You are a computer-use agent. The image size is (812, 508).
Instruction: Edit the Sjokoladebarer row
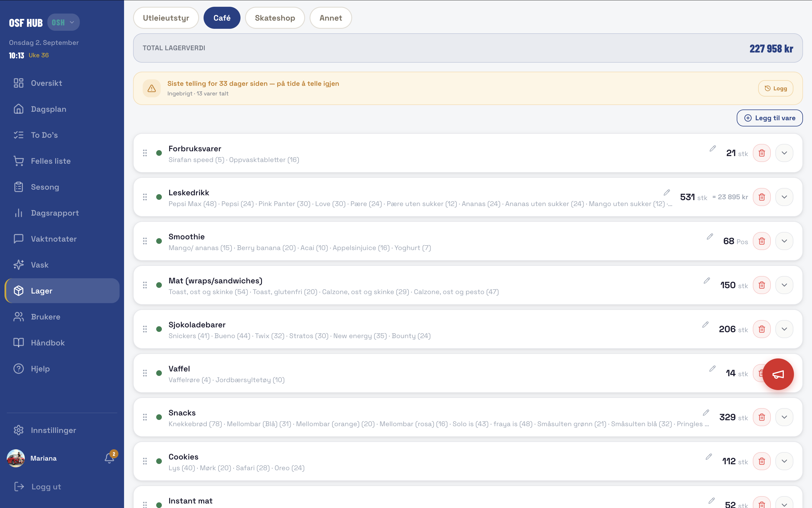[705, 325]
